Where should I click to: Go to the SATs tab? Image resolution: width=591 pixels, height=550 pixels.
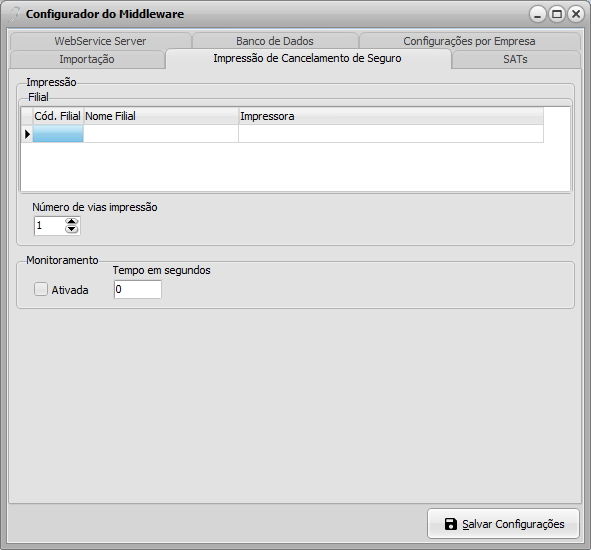pos(515,59)
